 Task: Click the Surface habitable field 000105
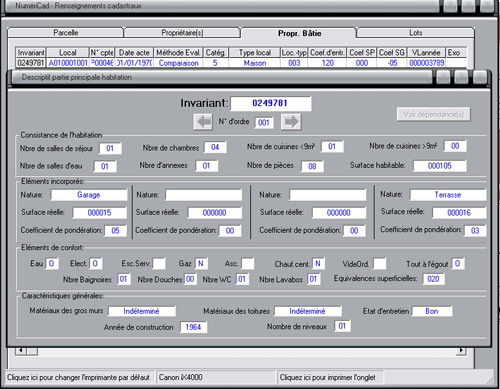click(x=440, y=166)
